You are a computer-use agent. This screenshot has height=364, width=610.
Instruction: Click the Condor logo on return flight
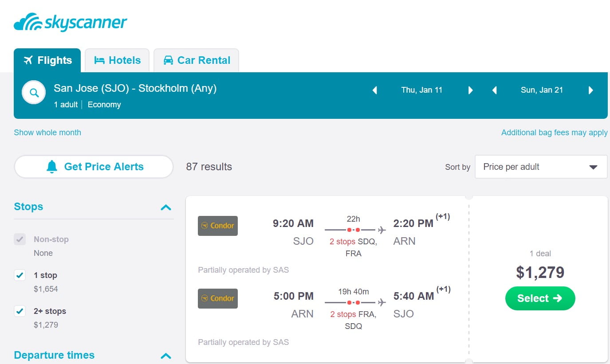point(218,298)
